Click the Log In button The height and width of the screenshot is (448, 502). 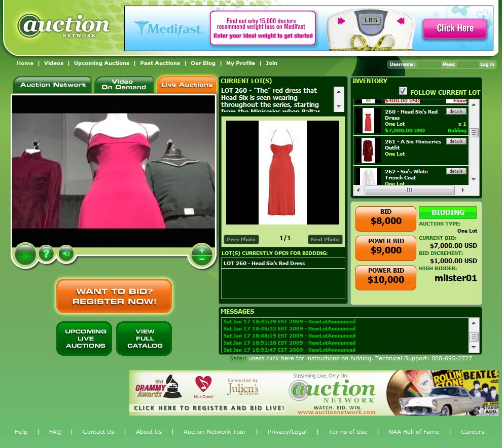point(487,64)
